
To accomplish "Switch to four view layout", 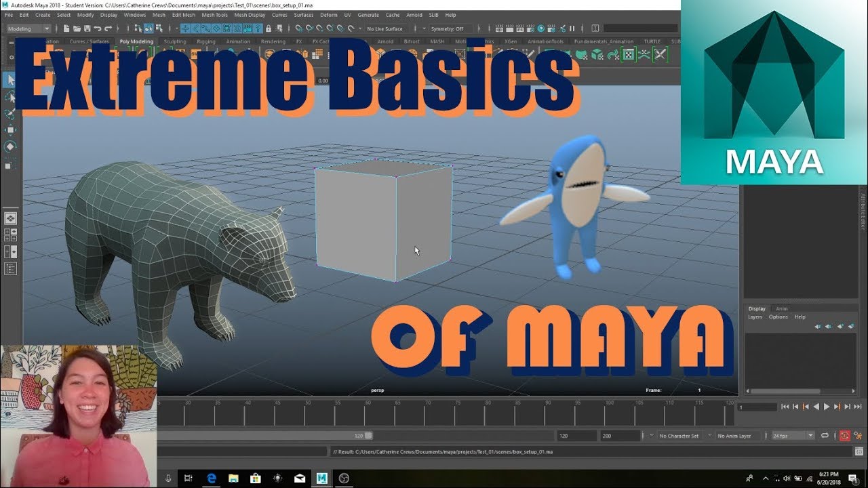I will coord(10,235).
